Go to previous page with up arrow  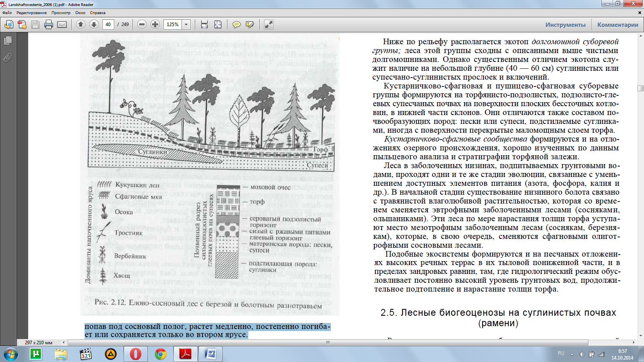80,25
